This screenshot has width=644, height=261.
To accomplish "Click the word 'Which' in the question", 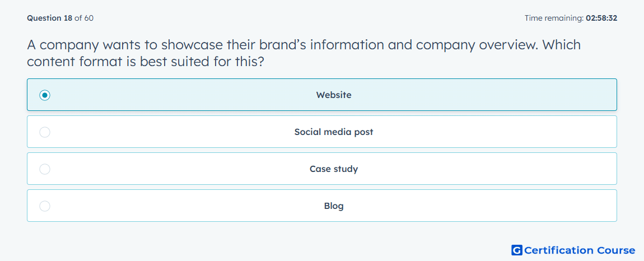I will [562, 44].
